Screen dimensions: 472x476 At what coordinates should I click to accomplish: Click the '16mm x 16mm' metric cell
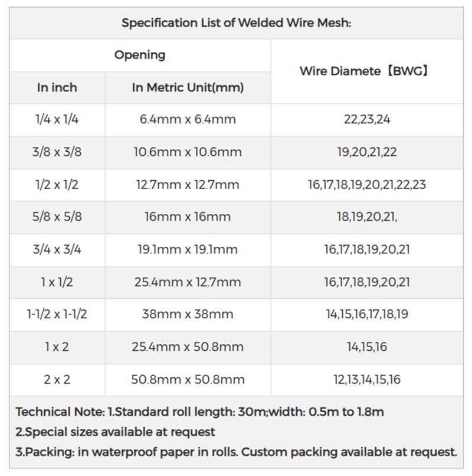(x=188, y=217)
